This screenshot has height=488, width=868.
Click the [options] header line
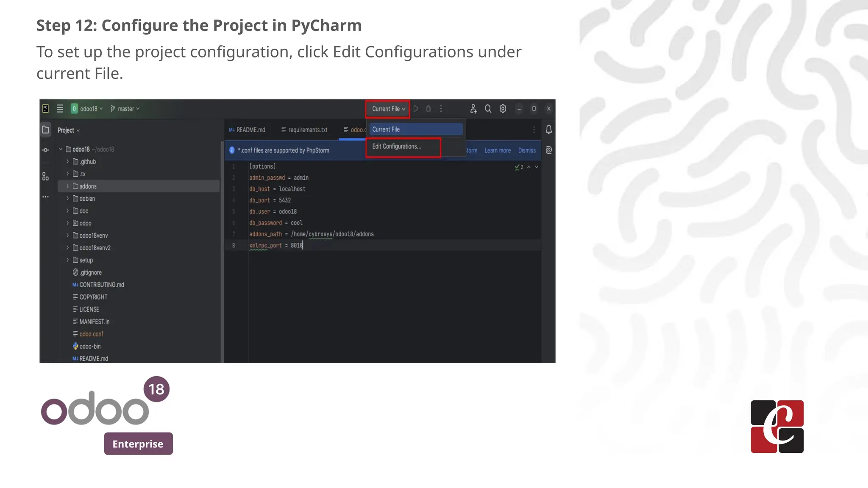tap(262, 166)
